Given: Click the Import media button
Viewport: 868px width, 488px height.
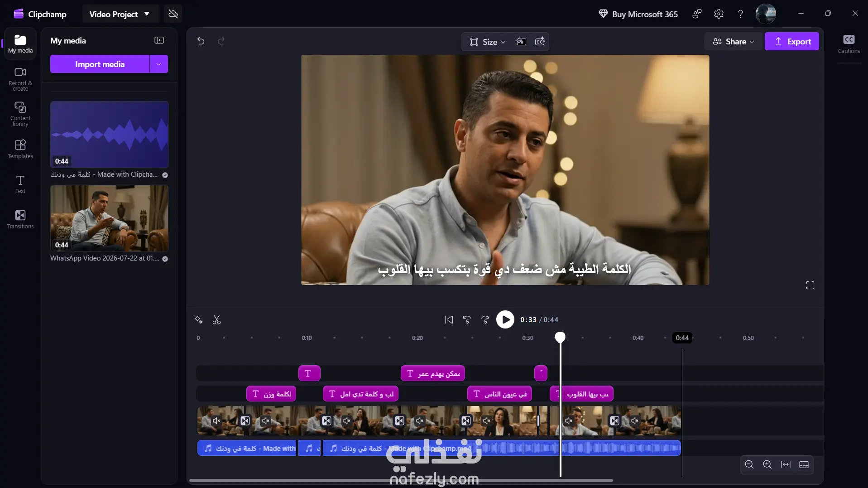Looking at the screenshot, I should pyautogui.click(x=100, y=64).
